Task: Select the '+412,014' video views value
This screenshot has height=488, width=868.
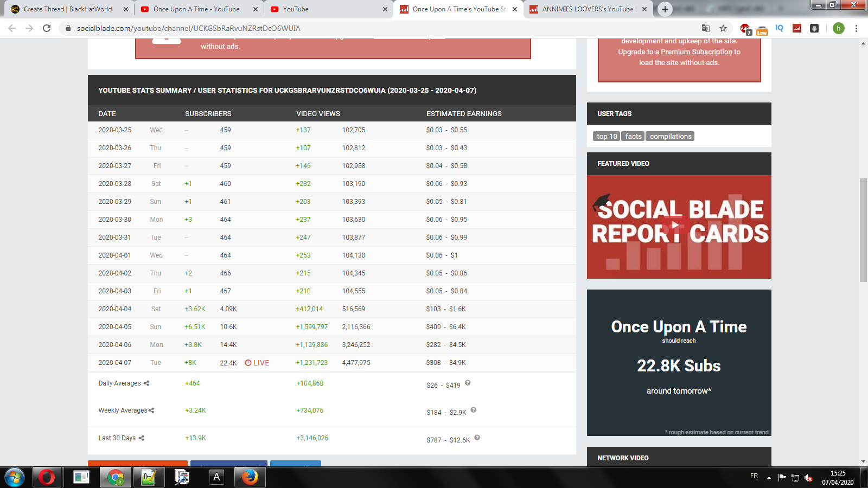Action: (309, 309)
